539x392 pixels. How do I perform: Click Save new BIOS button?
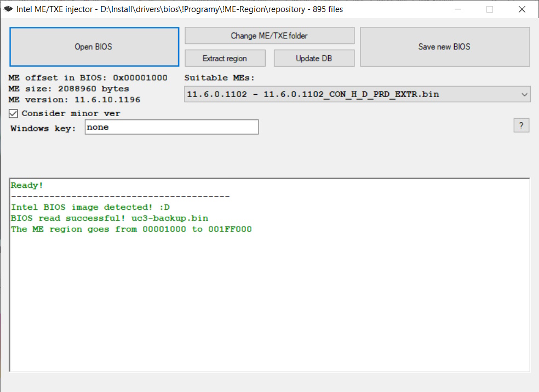[x=444, y=47]
